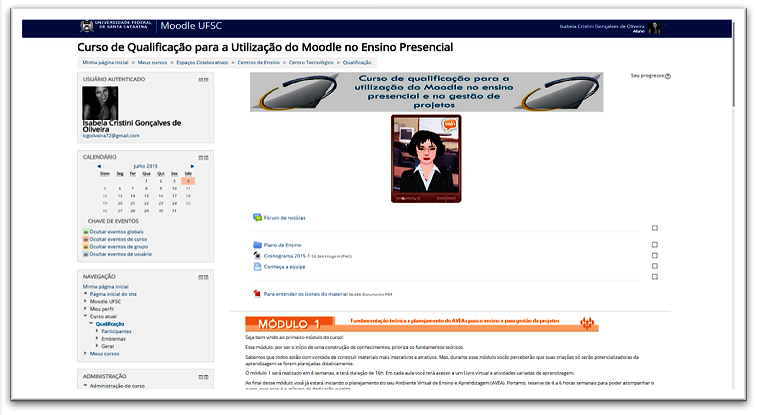
Task: Open Minha página inicial breadcrumb
Action: (x=106, y=62)
